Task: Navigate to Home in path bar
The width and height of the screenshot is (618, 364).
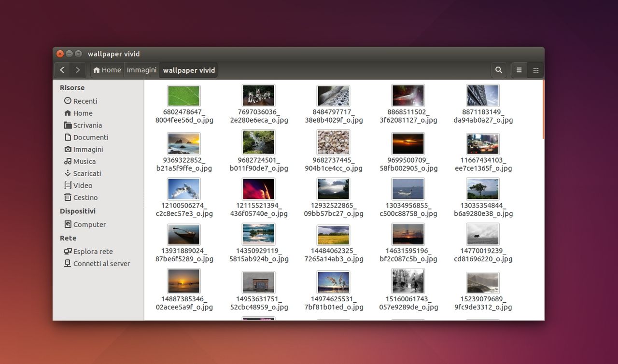Action: [x=107, y=70]
